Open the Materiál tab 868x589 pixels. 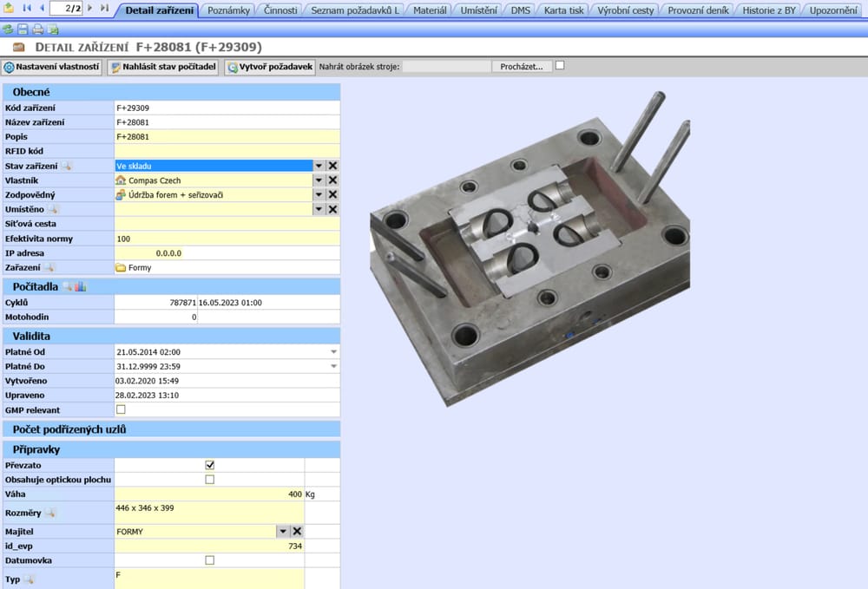point(430,10)
